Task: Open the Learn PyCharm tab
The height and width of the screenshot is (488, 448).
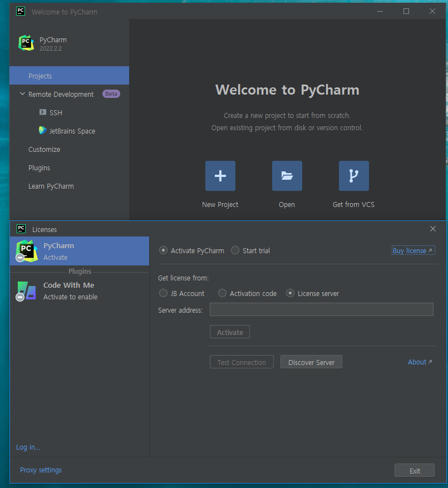Action: pos(51,186)
